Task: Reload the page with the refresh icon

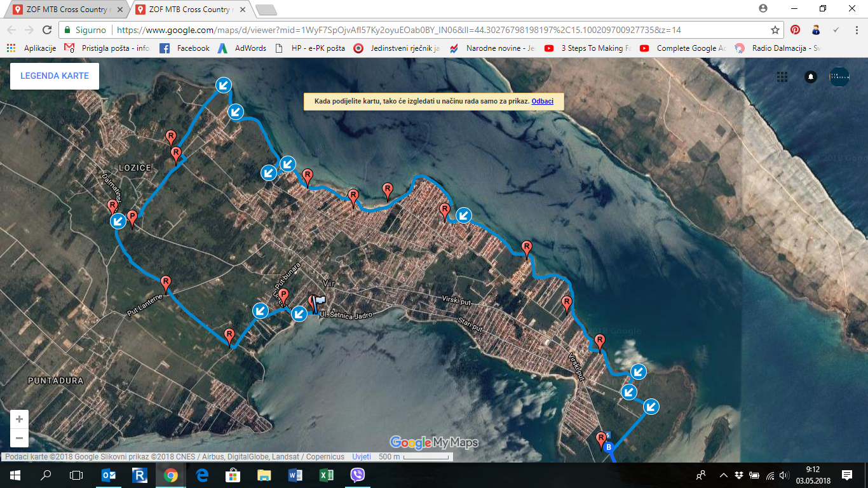Action: point(47,30)
